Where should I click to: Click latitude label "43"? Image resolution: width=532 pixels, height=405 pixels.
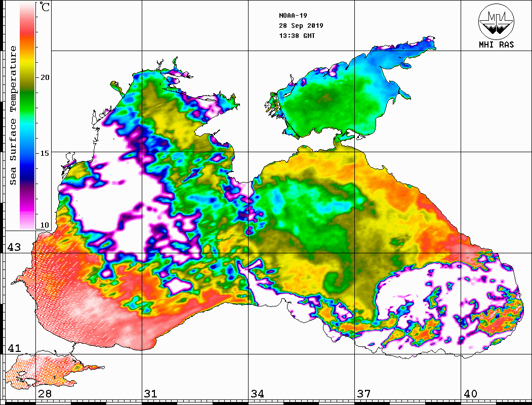point(14,247)
